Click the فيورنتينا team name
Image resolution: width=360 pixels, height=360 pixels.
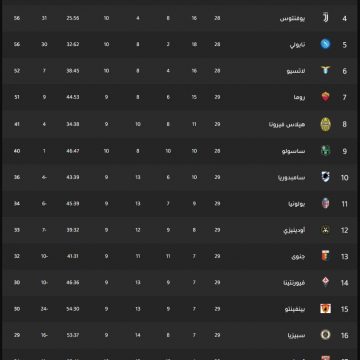294,283
